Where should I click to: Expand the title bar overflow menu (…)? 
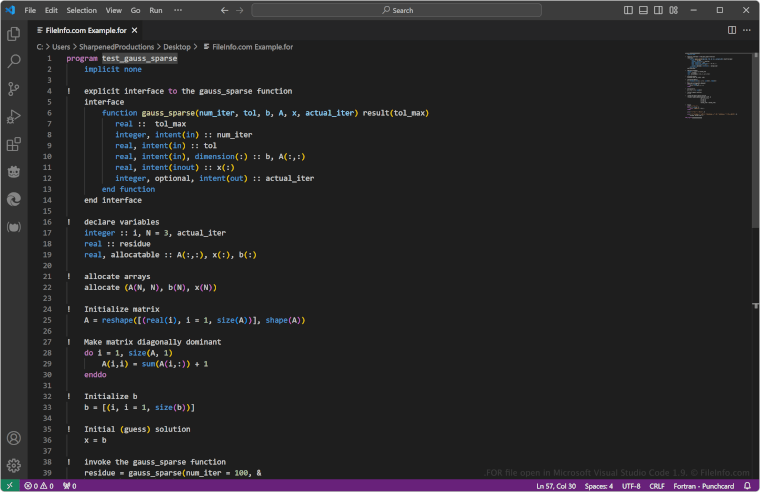[178, 10]
